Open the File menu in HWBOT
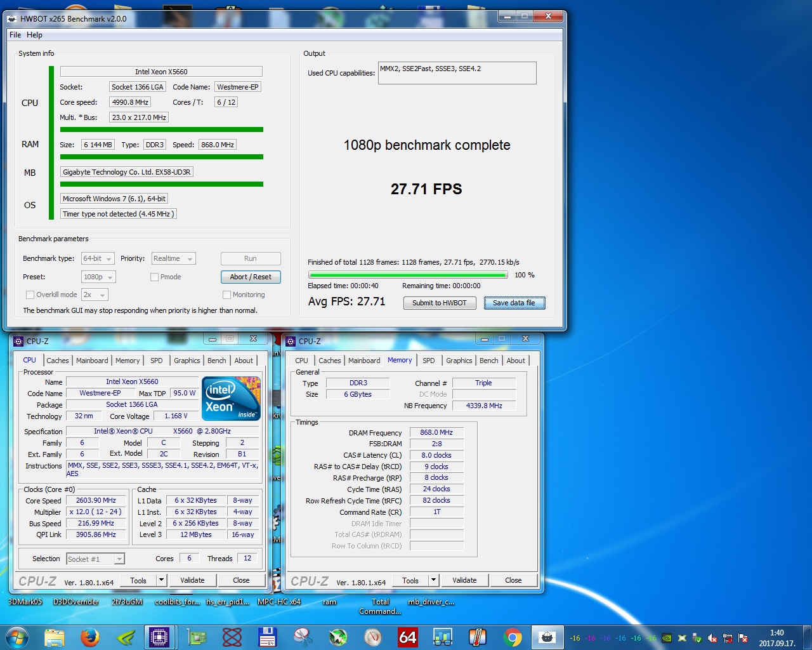 [x=15, y=35]
